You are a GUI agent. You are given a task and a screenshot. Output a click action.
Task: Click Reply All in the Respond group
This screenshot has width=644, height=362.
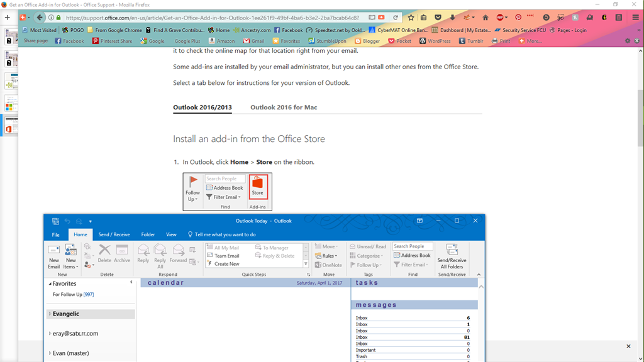(160, 257)
